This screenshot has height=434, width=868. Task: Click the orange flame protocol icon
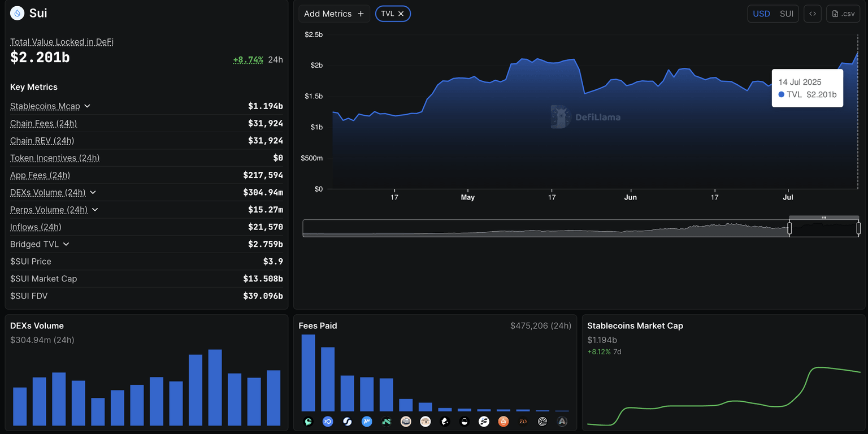click(x=504, y=421)
